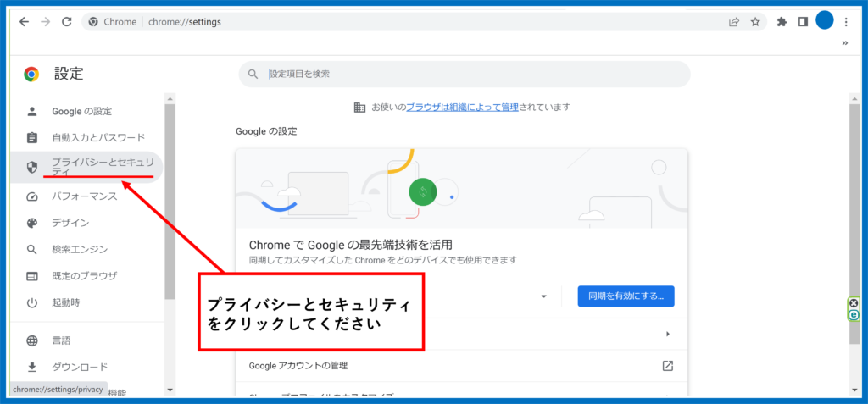The image size is (868, 404).
Task: Click the address bar showing chrome://settings
Action: click(424, 22)
